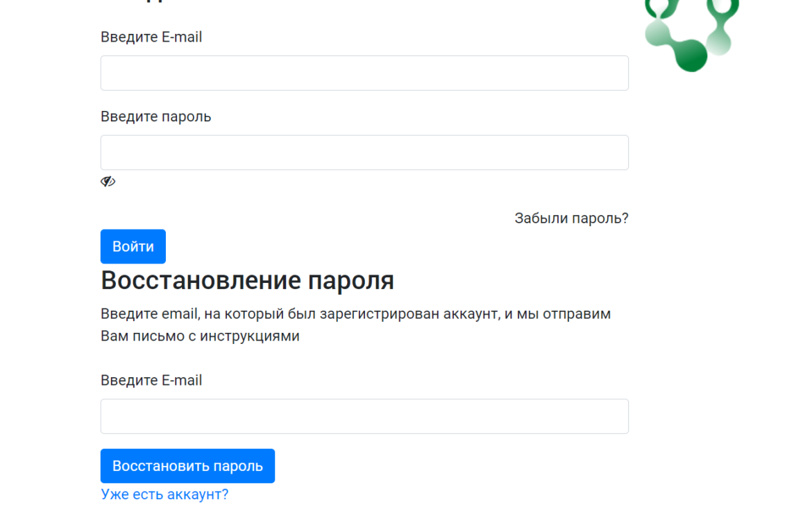Image resolution: width=812 pixels, height=527 pixels.
Task: Toggle password visibility with the eye icon
Action: (x=108, y=182)
